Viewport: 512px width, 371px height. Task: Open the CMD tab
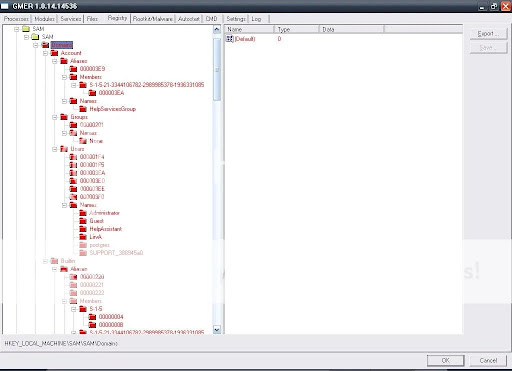[212, 19]
